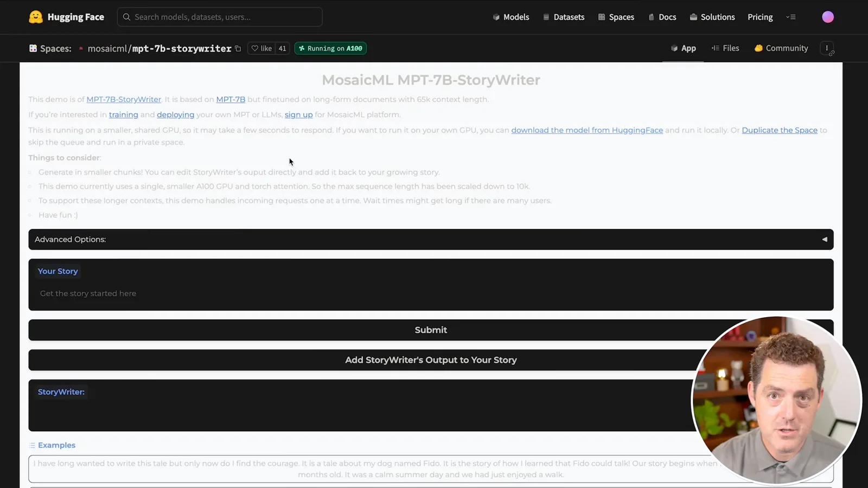Viewport: 868px width, 488px height.
Task: Click the Running on A100 status badge
Action: point(330,48)
